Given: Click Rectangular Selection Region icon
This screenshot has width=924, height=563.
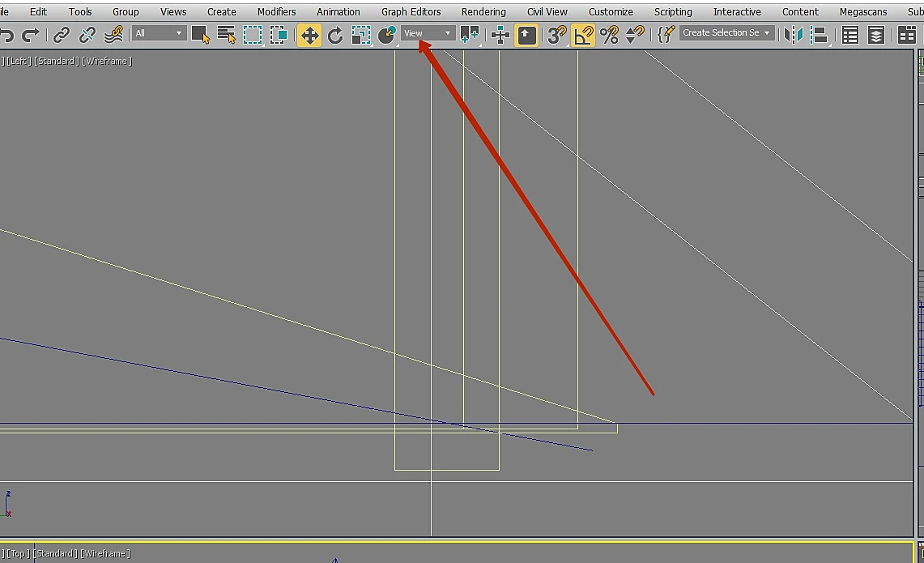Looking at the screenshot, I should (x=252, y=36).
